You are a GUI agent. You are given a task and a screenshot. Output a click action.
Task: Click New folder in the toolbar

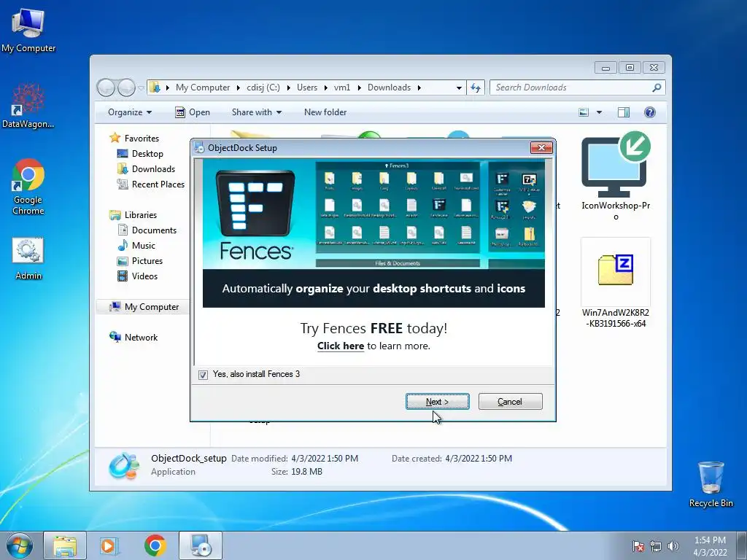[325, 112]
